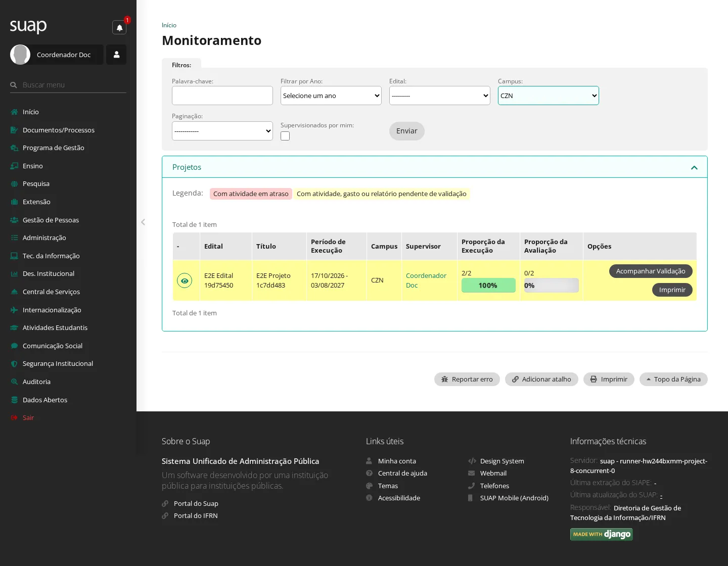
Task: Open the Filtrar por Ano dropdown
Action: tap(331, 96)
